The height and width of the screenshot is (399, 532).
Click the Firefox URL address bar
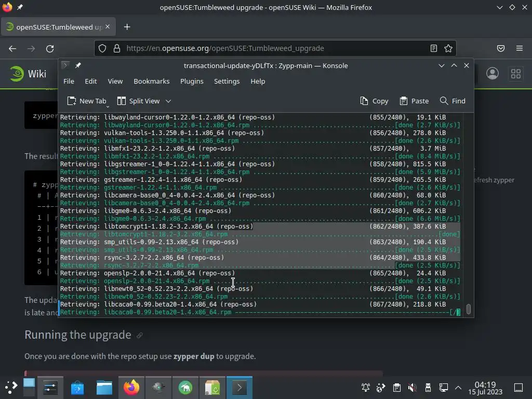(275, 48)
